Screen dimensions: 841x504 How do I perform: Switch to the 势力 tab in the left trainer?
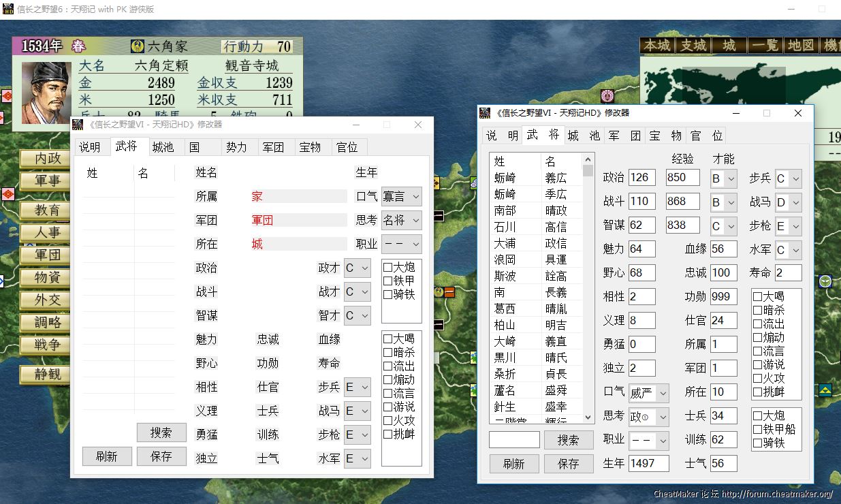tap(237, 147)
